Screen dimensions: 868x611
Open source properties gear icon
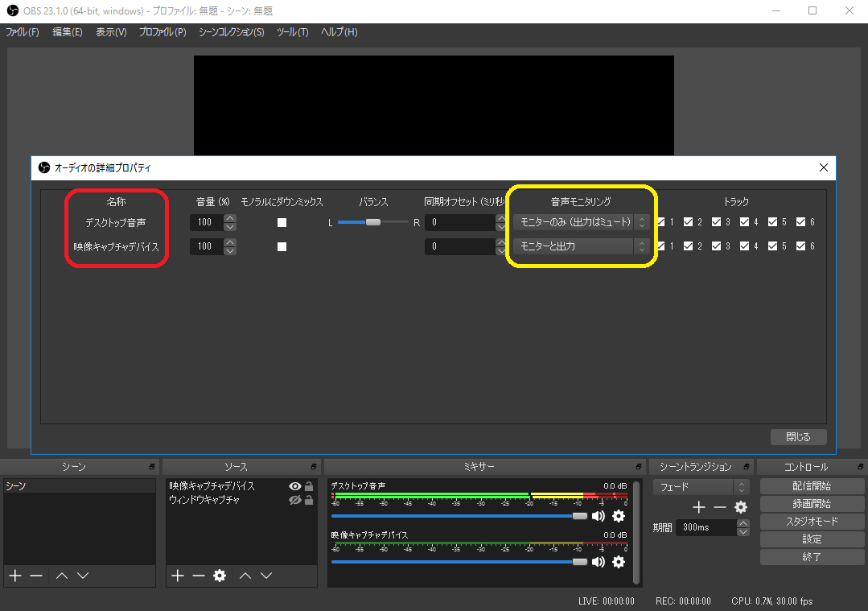click(219, 576)
